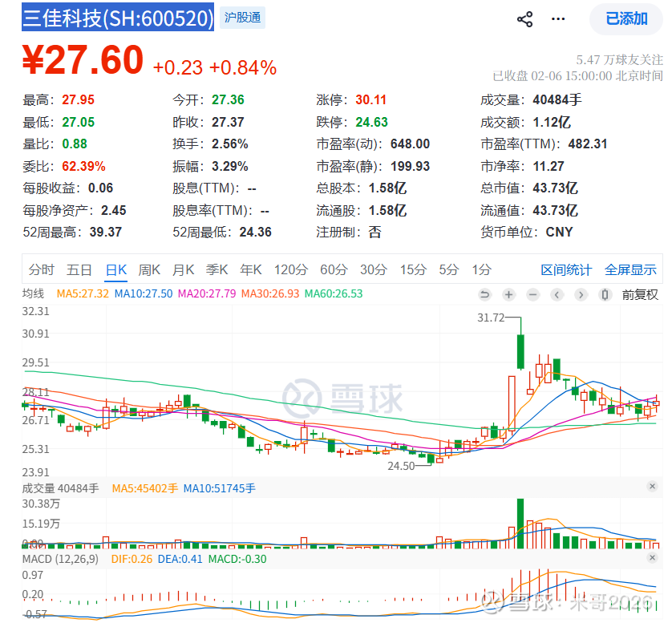Image resolution: width=672 pixels, height=623 pixels.
Task: Open the more options ellipsis menu
Action: pos(557,19)
